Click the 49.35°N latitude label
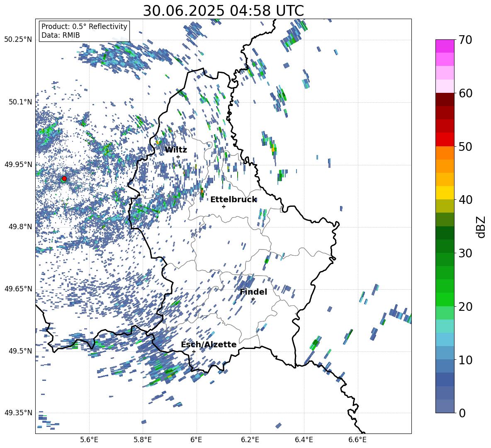 pyautogui.click(x=18, y=413)
